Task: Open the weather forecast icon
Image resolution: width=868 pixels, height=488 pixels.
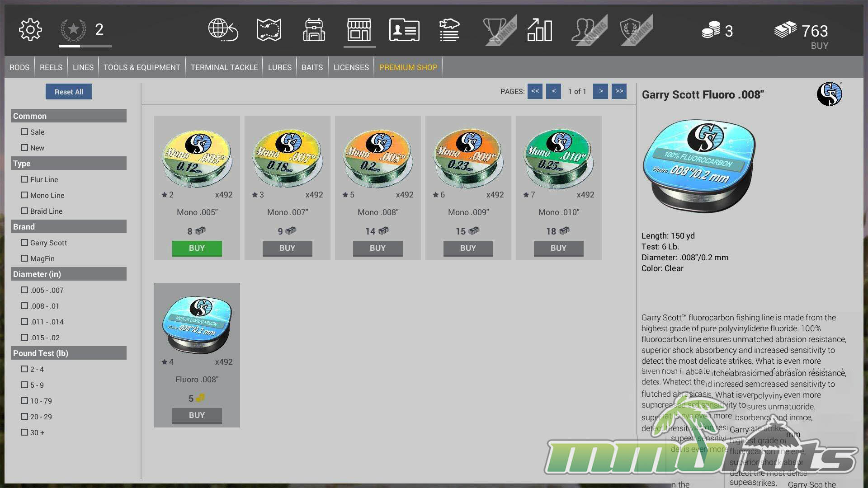Action: point(449,30)
